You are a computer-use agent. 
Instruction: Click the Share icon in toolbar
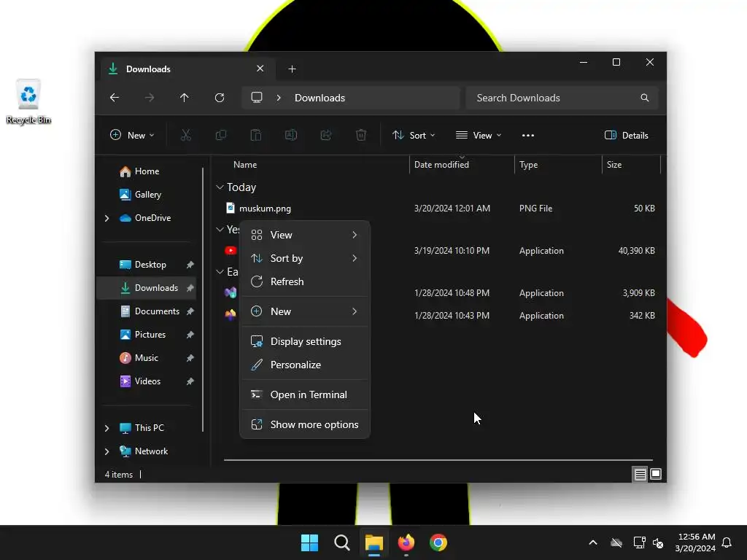tap(326, 135)
